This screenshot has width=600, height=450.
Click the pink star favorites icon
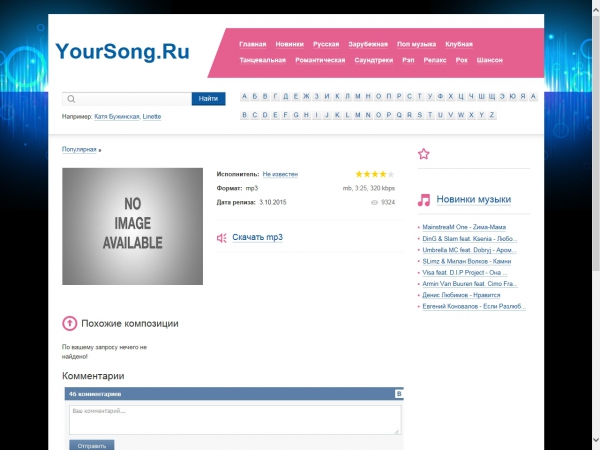tap(424, 154)
